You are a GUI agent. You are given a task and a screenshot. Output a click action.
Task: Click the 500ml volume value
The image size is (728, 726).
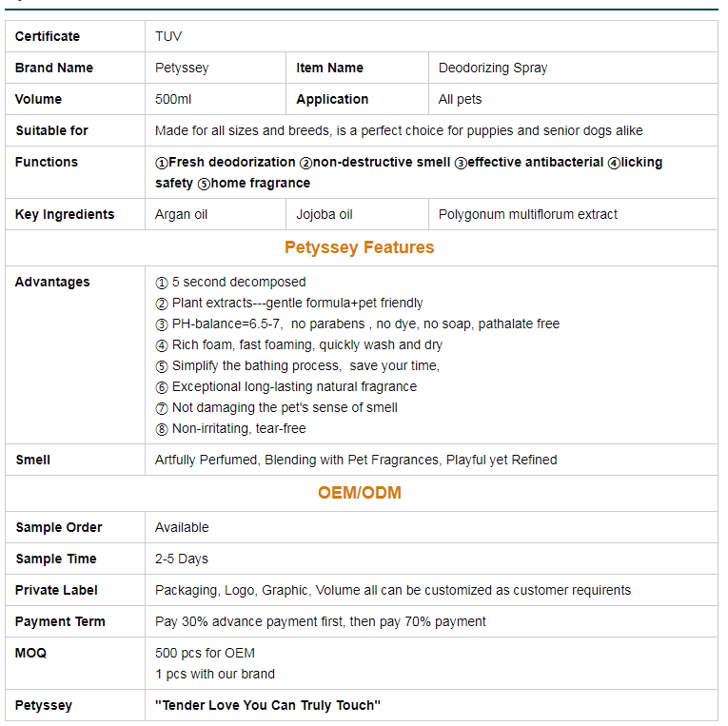[x=174, y=99]
